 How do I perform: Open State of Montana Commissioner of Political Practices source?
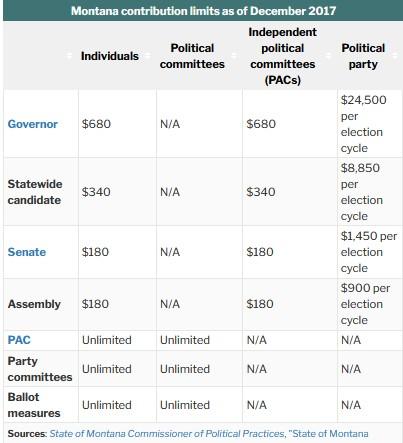pyautogui.click(x=167, y=434)
